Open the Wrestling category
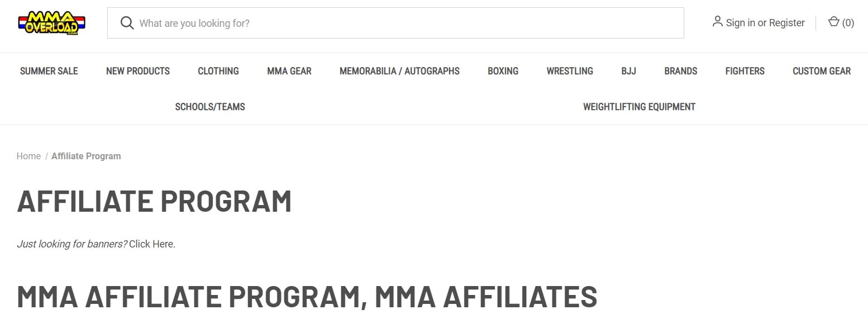 tap(570, 71)
